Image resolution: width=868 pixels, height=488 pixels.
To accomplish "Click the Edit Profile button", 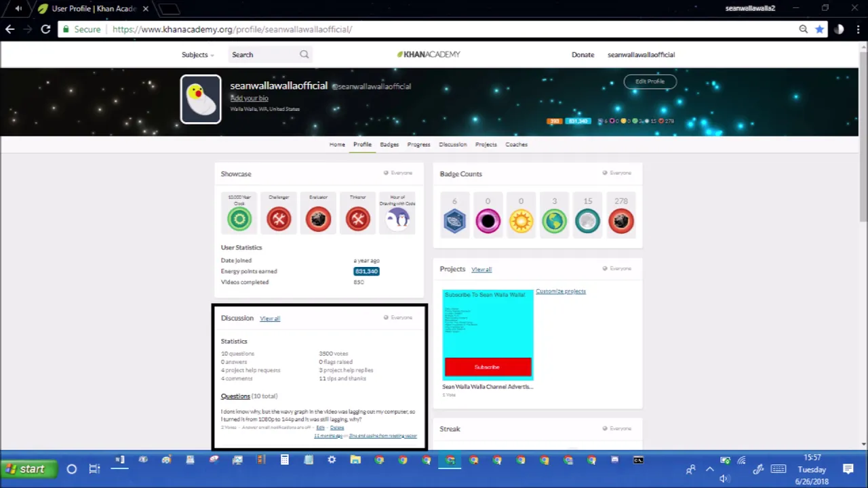I will (650, 81).
